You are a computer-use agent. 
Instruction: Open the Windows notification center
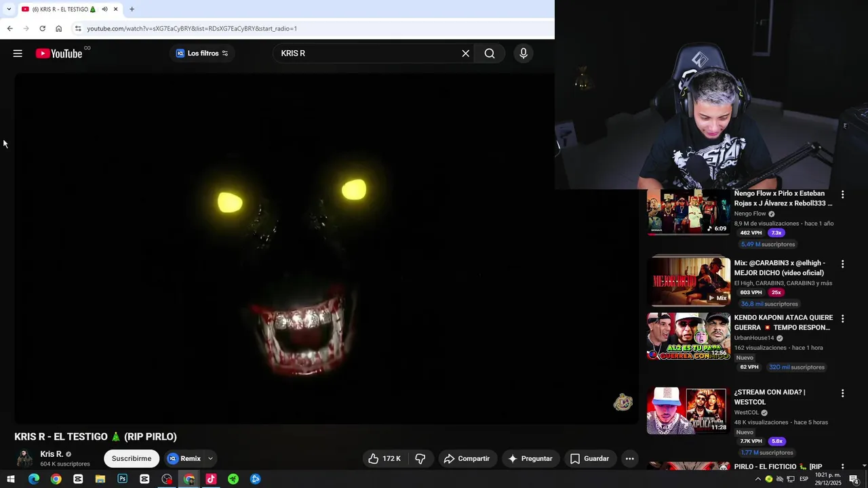pyautogui.click(x=854, y=479)
